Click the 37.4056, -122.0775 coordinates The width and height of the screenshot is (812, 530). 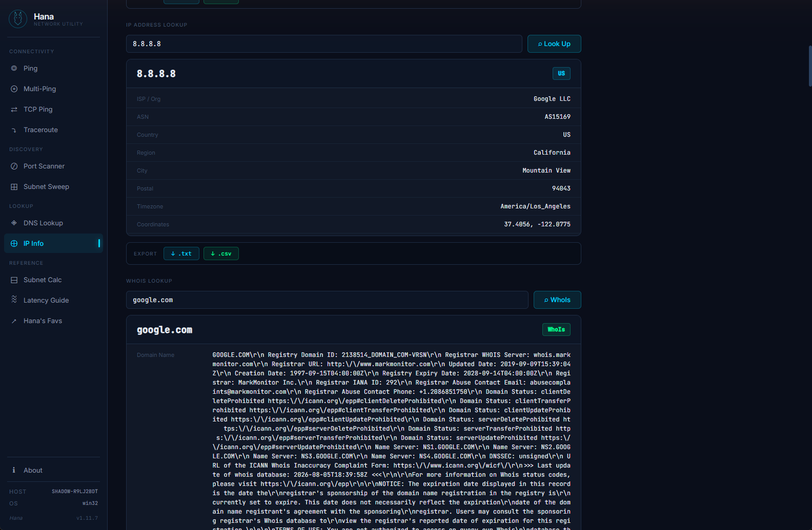pyautogui.click(x=537, y=224)
